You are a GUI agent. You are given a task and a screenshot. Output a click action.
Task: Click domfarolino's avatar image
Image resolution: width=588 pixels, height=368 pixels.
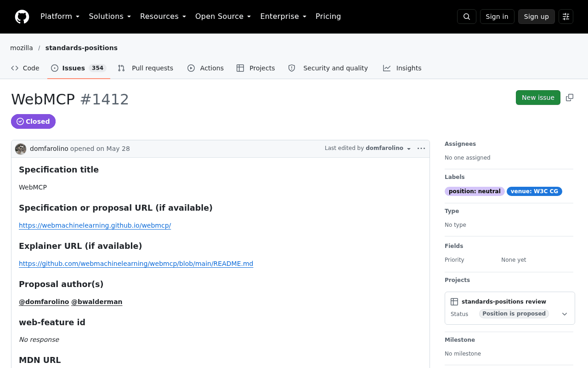tap(21, 149)
